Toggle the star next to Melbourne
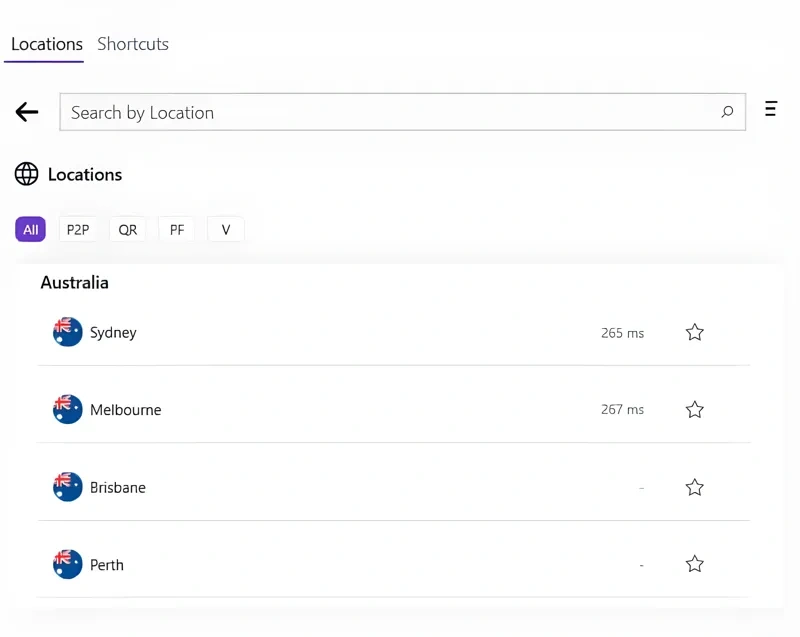Screen dimensions: 800x637 694,409
